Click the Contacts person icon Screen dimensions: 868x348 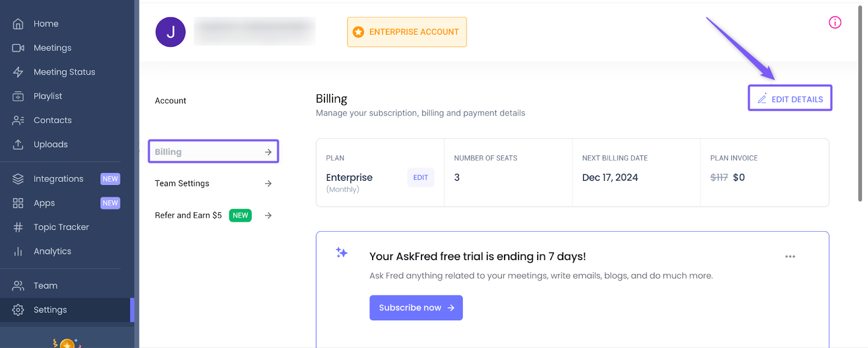click(18, 121)
